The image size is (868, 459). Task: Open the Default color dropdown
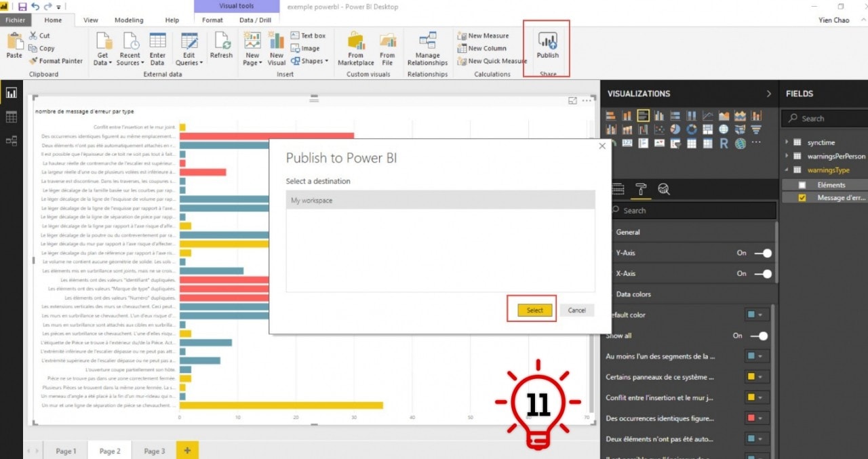755,315
